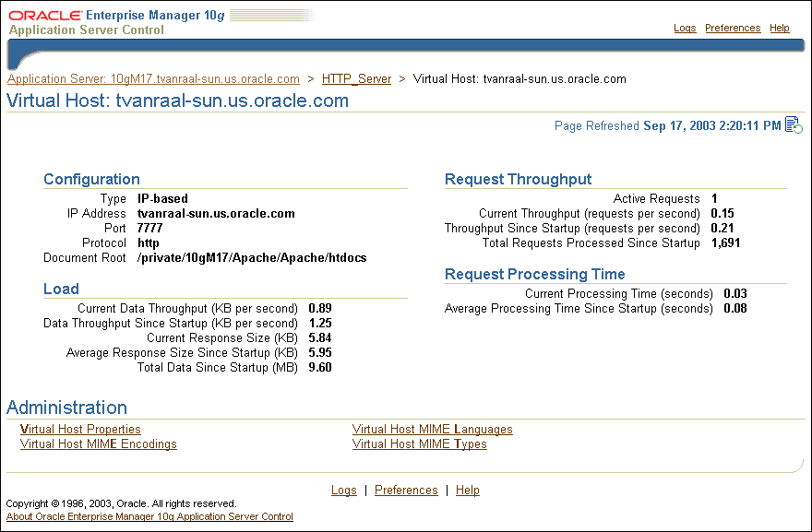Click Current Processing Time value 0.03

[735, 294]
